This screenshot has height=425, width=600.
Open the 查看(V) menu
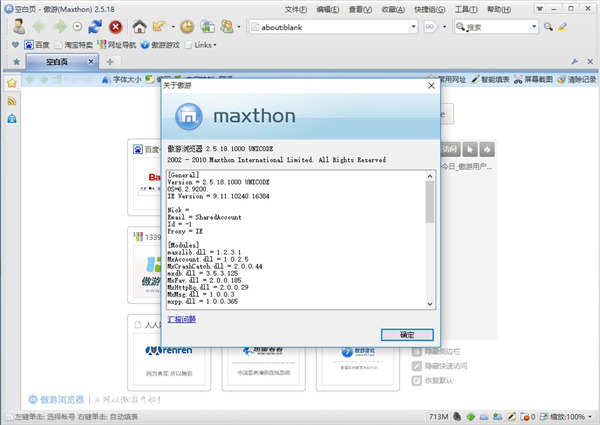[x=360, y=9]
